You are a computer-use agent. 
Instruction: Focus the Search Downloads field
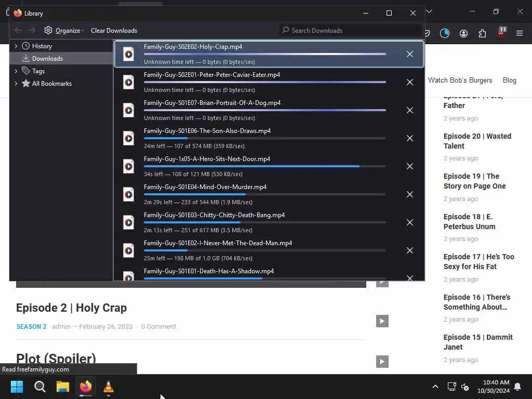point(350,31)
